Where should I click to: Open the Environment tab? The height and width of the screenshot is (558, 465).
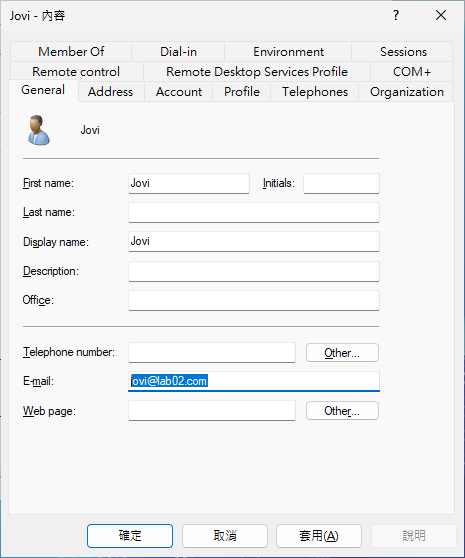(x=288, y=52)
